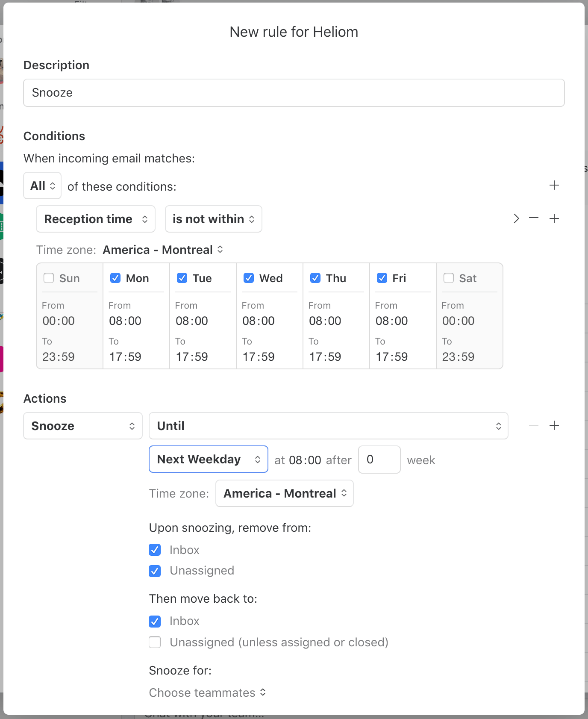Uncheck the Mon day checkbox
This screenshot has width=588, height=719.
tap(115, 278)
